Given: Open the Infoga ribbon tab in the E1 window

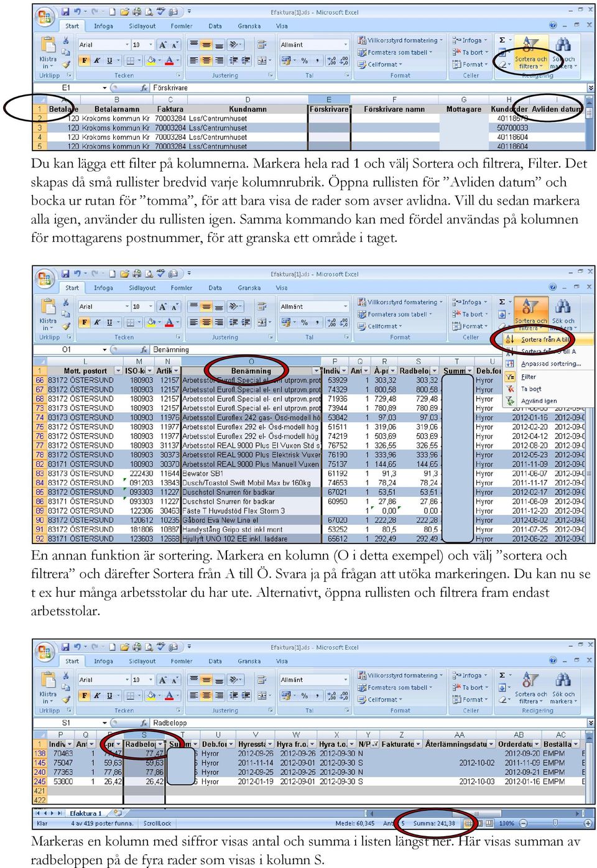Looking at the screenshot, I should 103,26.
